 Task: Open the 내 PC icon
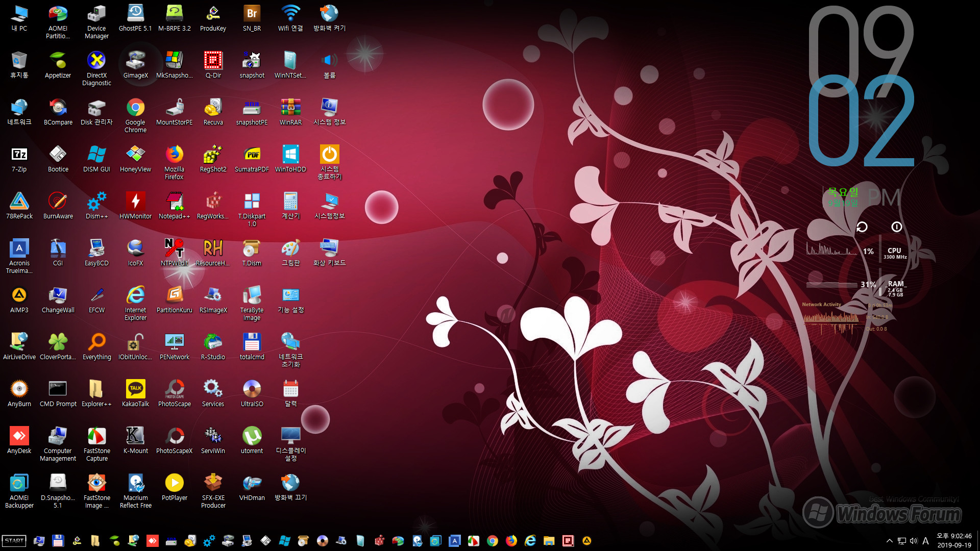coord(19,18)
